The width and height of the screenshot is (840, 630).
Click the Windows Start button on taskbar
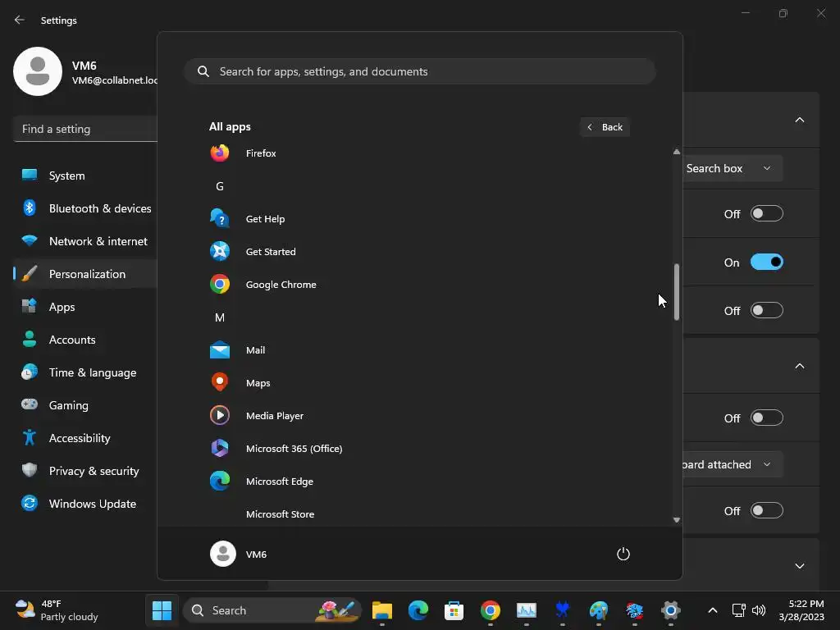pos(162,610)
